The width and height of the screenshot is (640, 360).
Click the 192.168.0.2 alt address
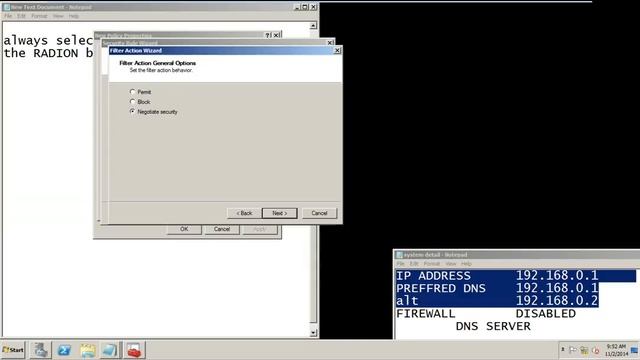(557, 301)
